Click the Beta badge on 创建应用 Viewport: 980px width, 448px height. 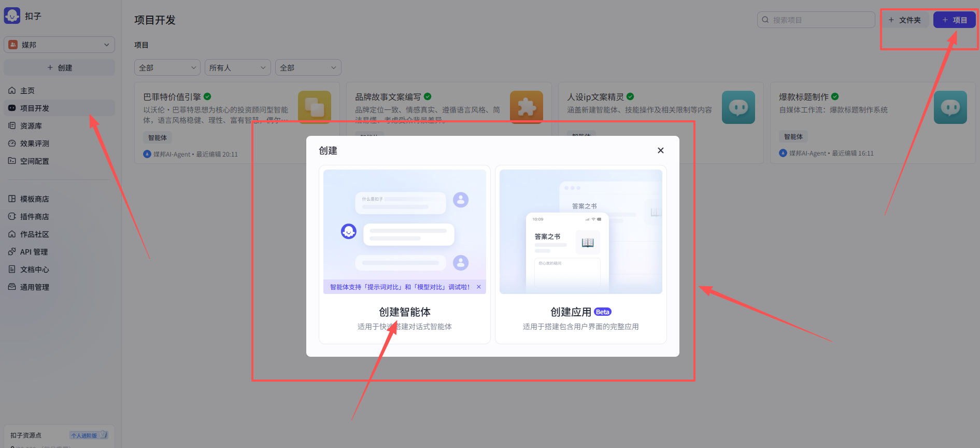pyautogui.click(x=603, y=312)
